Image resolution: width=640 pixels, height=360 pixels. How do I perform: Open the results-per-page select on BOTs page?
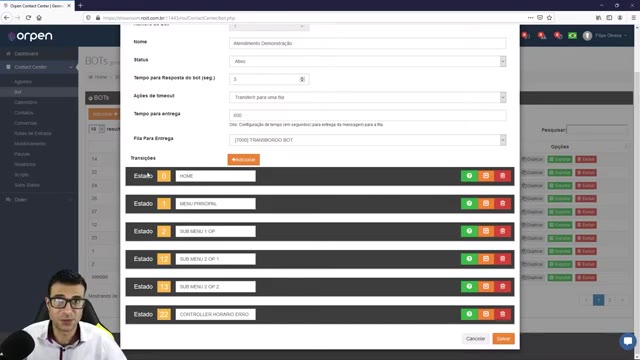(97, 129)
